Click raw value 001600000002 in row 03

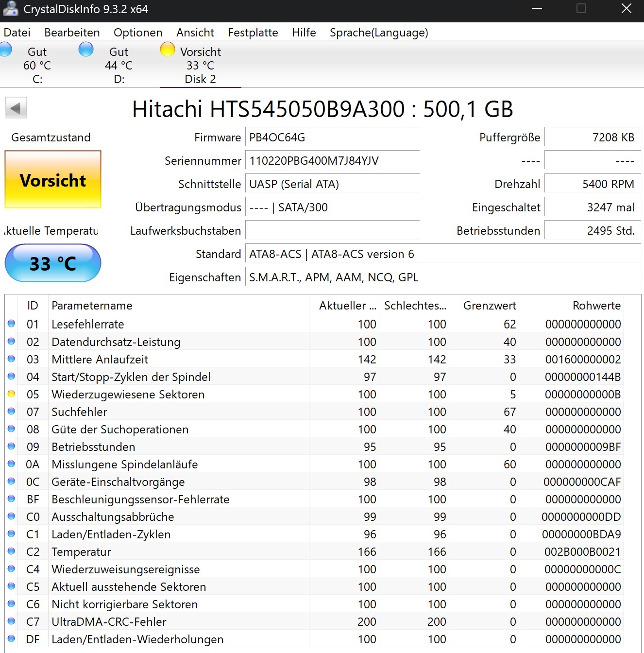pyautogui.click(x=583, y=359)
